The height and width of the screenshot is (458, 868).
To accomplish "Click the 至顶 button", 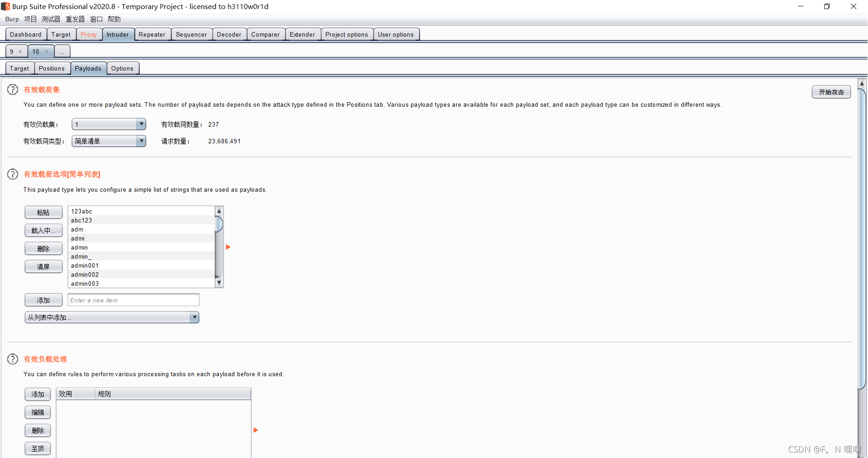I will (38, 449).
